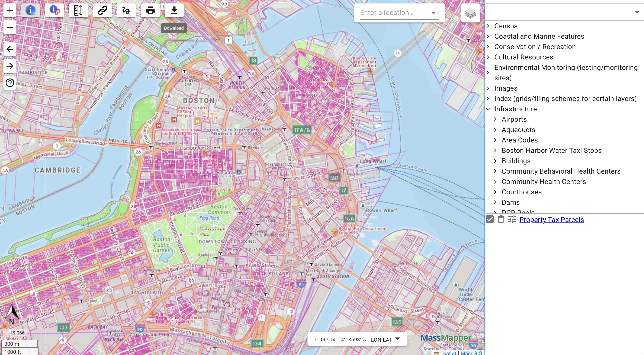Open the basemap layers stack button
The width and height of the screenshot is (644, 355).
point(470,13)
